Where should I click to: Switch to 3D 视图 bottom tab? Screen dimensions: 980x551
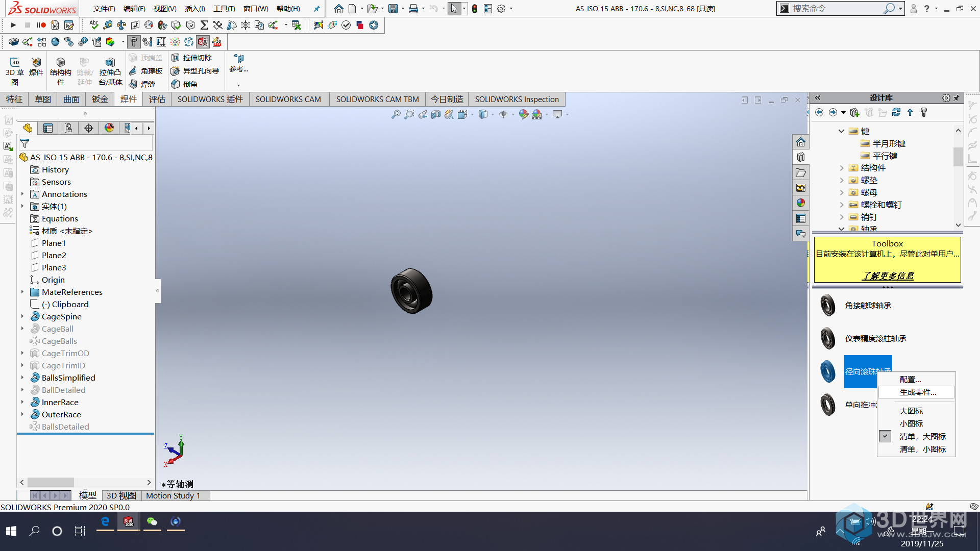[121, 495]
